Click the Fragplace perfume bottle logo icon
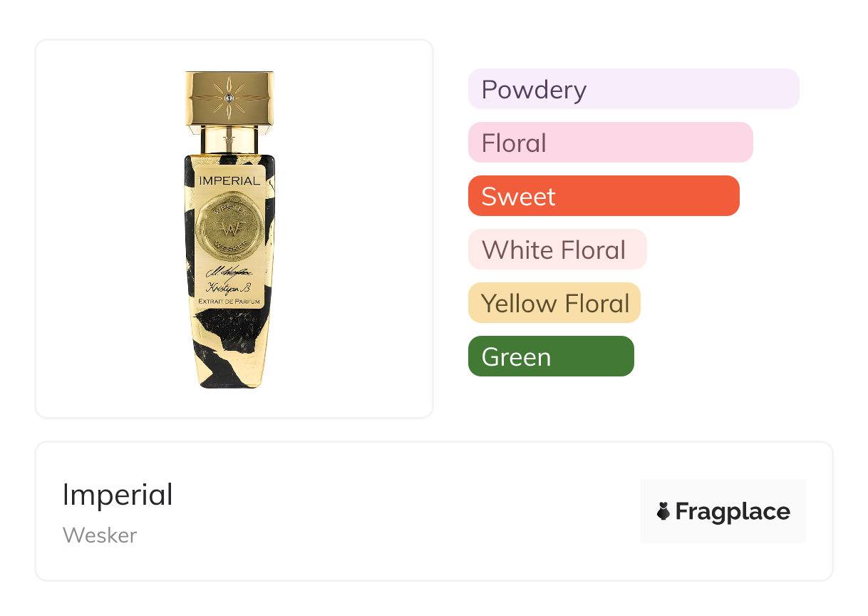The image size is (868, 616). coord(663,511)
